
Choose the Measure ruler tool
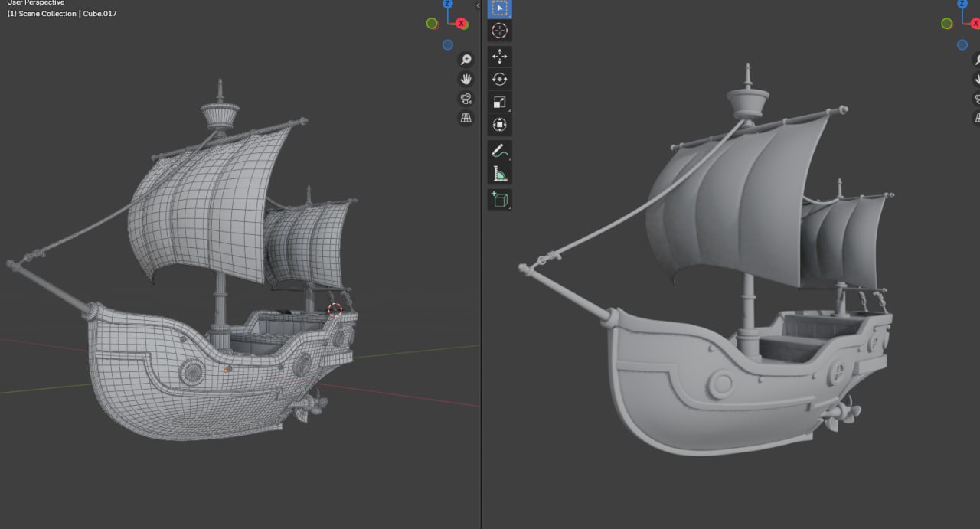click(499, 174)
